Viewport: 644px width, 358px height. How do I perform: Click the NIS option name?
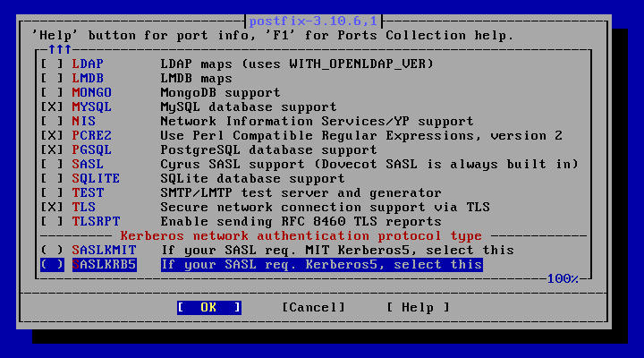click(84, 122)
